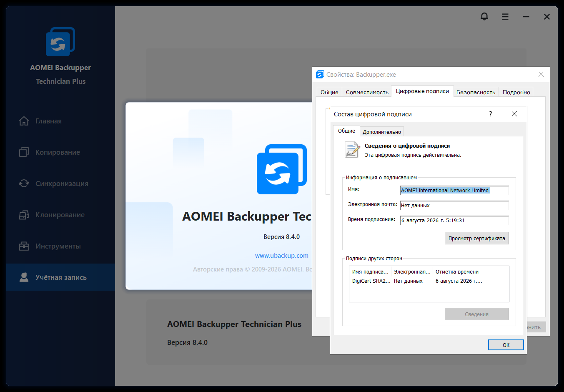This screenshot has width=564, height=392.
Task: Click the signer name field
Action: click(454, 190)
